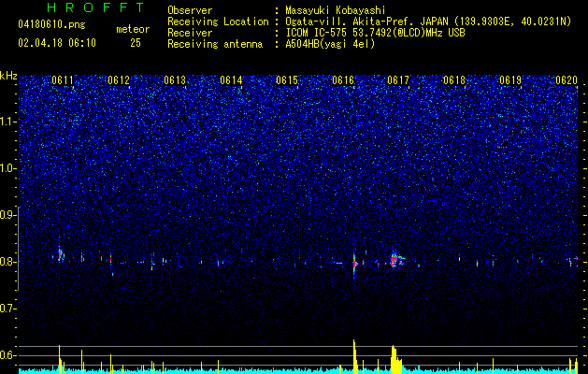This screenshot has height=374, width=588.
Task: Click the meteor count label
Action: coord(133,29)
